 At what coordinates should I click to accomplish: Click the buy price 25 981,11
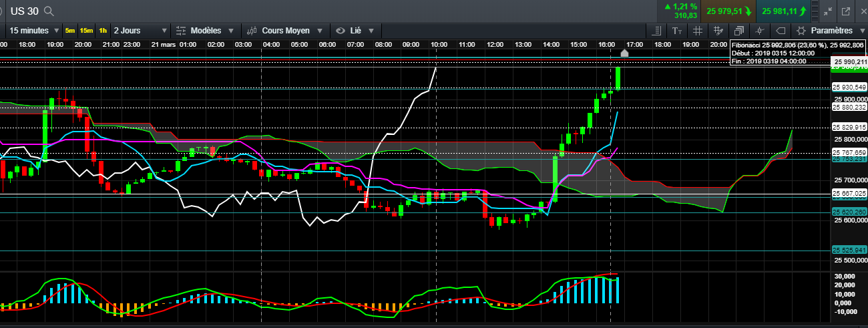(783, 11)
